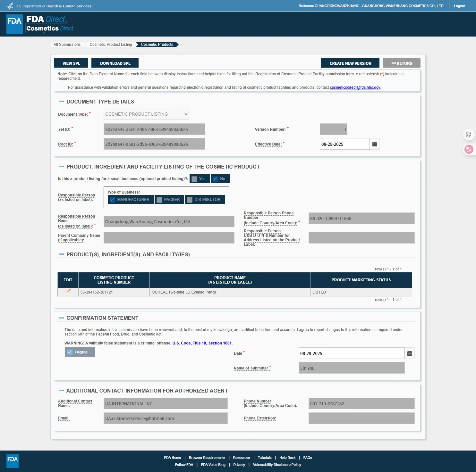Click Responsible Person Name field
Screen dimensions: 476x472
(169, 222)
